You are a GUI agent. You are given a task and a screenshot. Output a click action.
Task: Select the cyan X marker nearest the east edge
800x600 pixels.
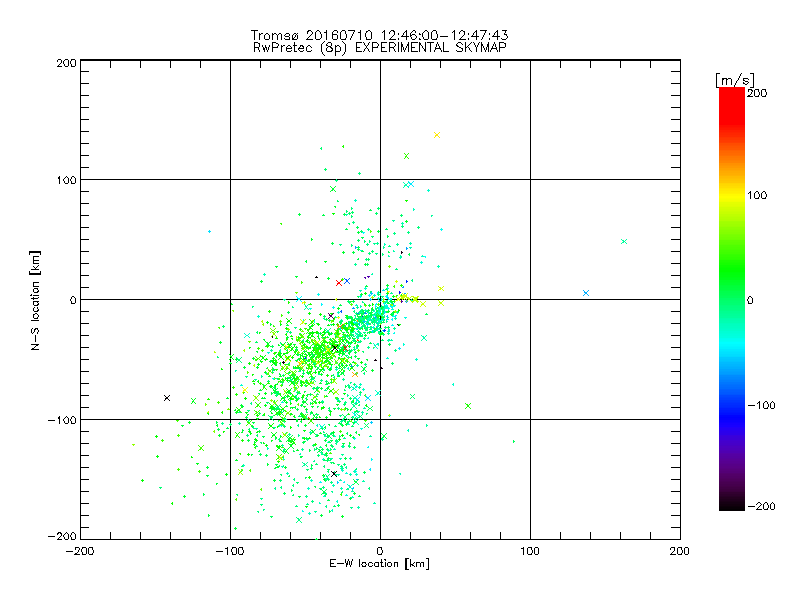[x=623, y=241]
